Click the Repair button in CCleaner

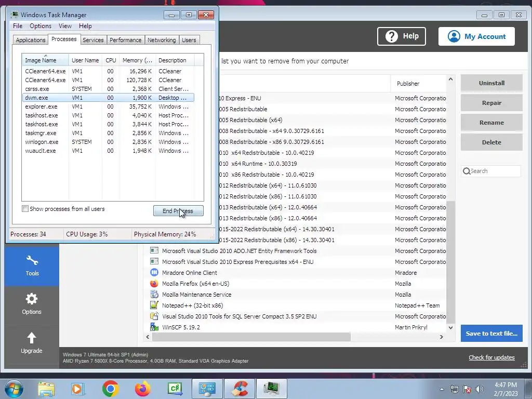491,103
